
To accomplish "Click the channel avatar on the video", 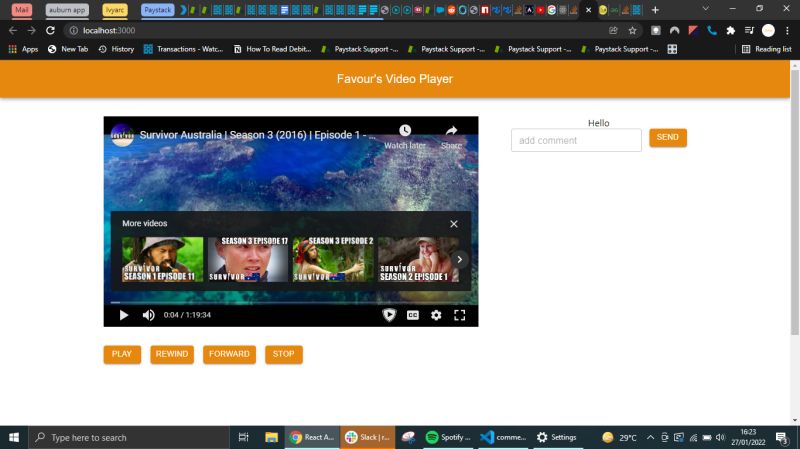I will click(122, 135).
